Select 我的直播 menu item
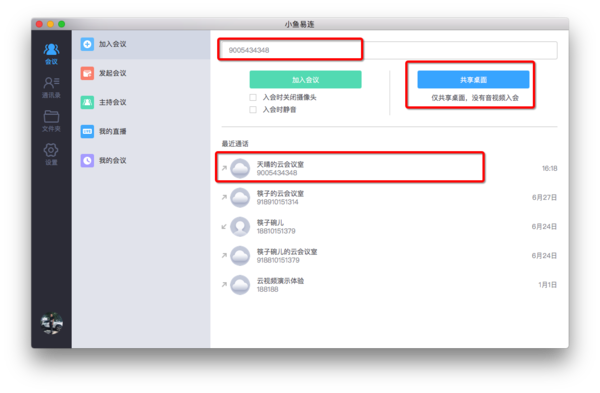 (141, 131)
